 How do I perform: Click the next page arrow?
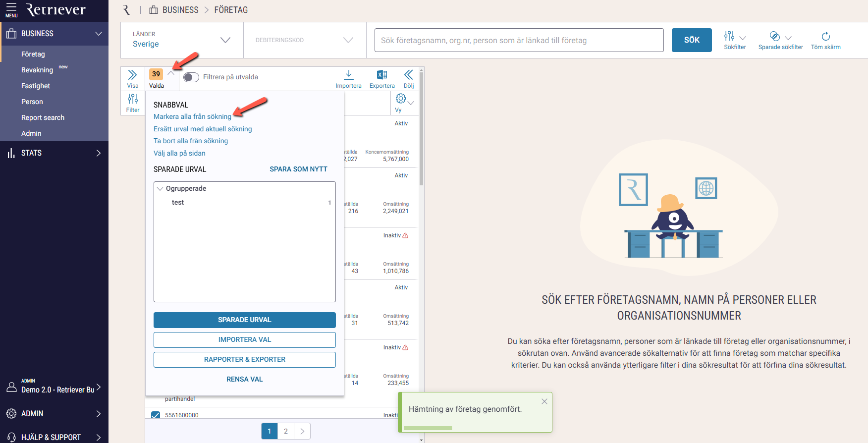tap(303, 431)
